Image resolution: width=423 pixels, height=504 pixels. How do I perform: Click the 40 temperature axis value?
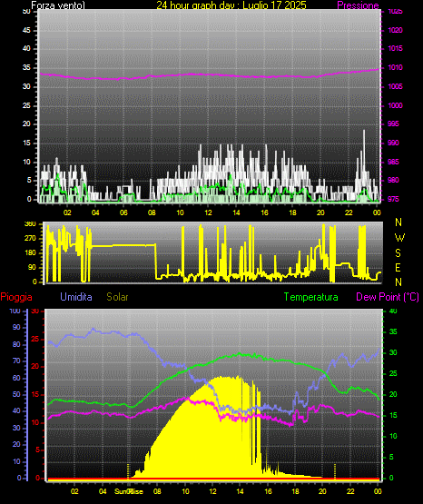(x=393, y=311)
